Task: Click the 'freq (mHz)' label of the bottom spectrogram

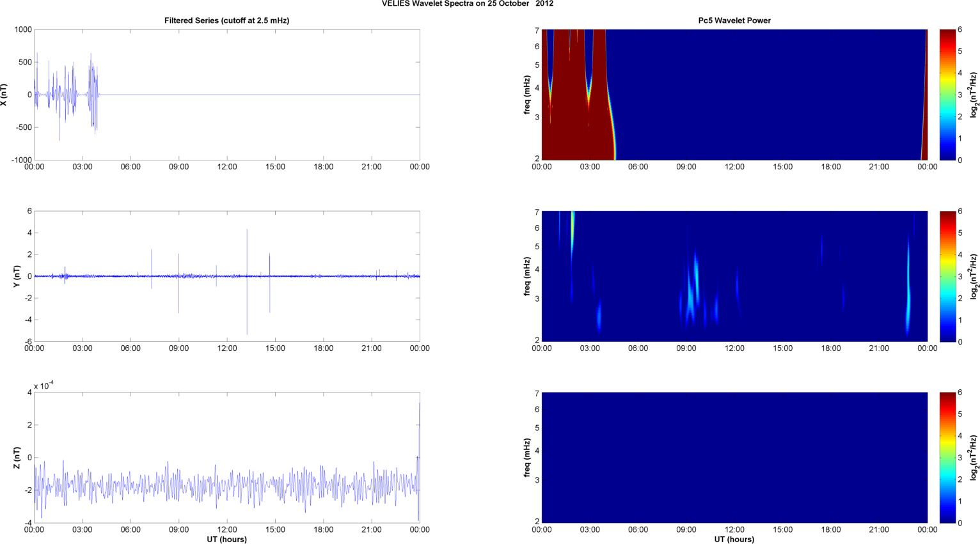Action: [x=527, y=458]
